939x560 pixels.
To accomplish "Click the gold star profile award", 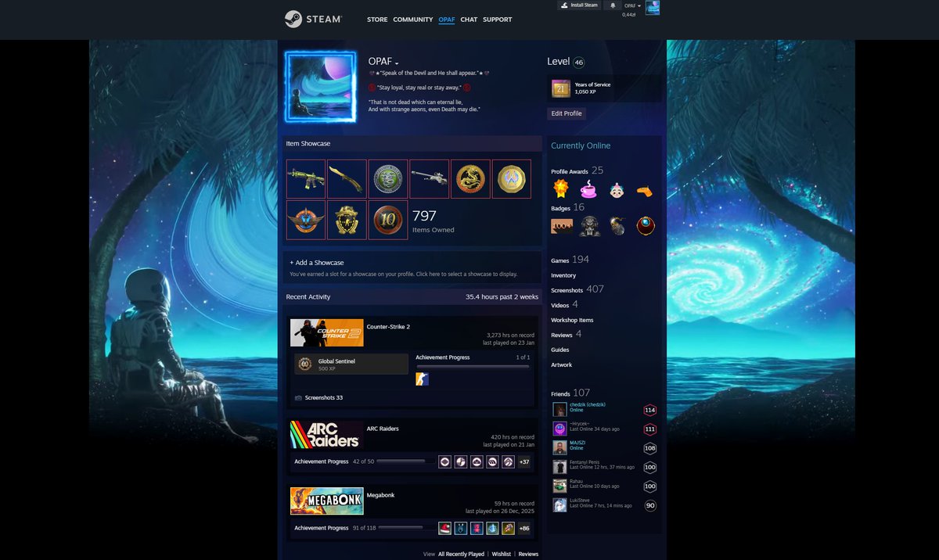I will click(x=560, y=188).
